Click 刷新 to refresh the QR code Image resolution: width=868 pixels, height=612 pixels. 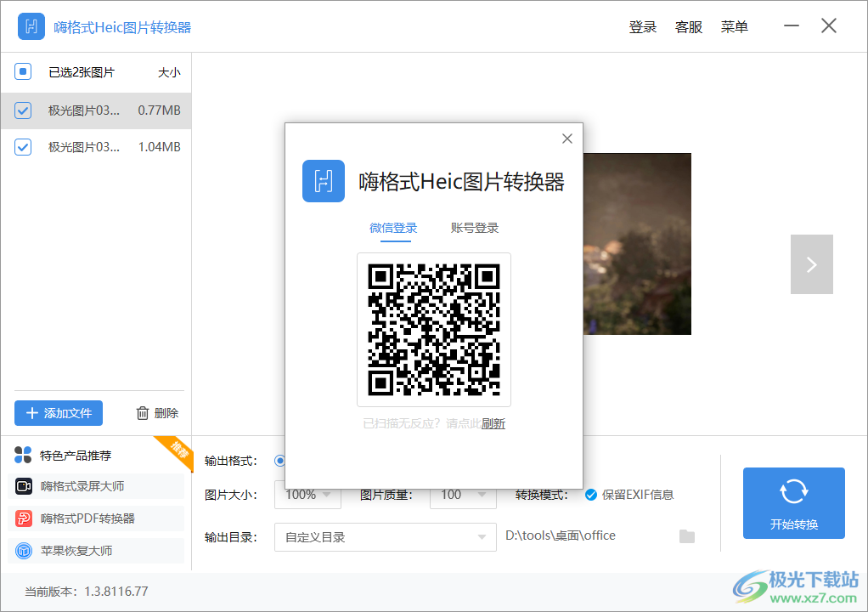coord(493,422)
